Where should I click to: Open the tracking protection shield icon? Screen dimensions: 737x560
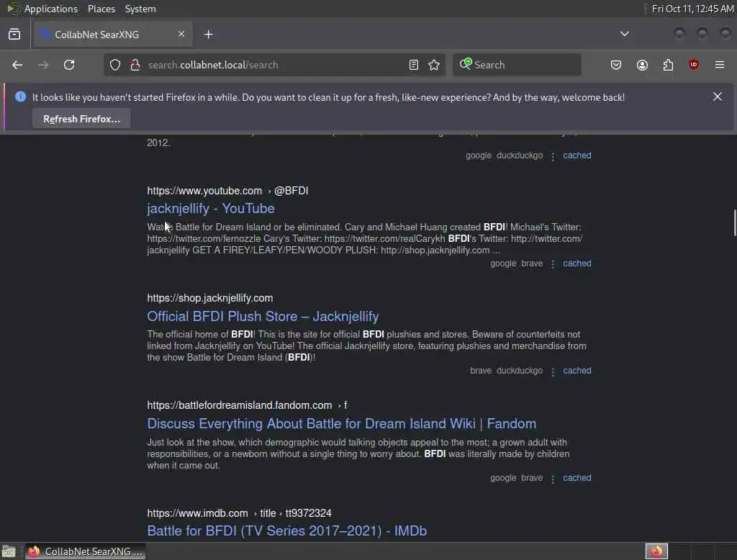point(115,65)
